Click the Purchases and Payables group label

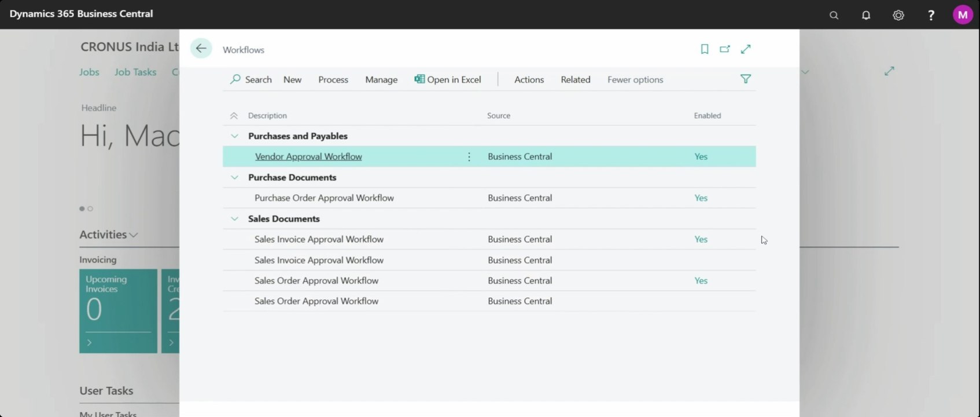tap(298, 136)
